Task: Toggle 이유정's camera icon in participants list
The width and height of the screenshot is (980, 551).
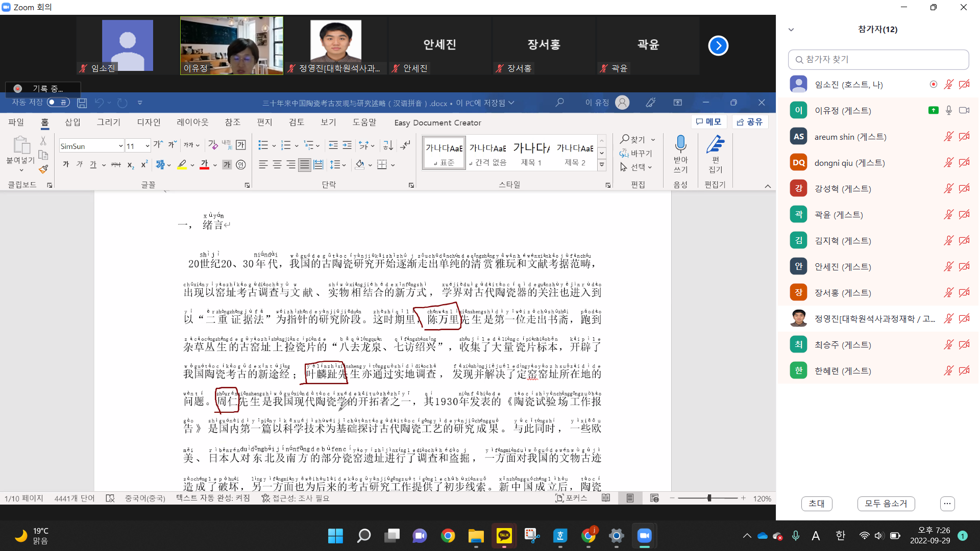Action: point(964,110)
